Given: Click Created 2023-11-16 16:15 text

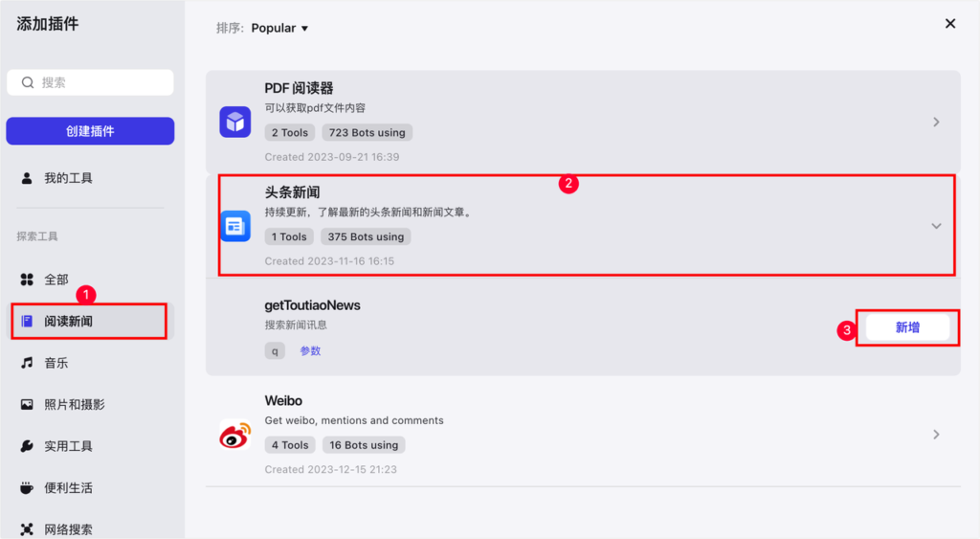Looking at the screenshot, I should (x=329, y=261).
